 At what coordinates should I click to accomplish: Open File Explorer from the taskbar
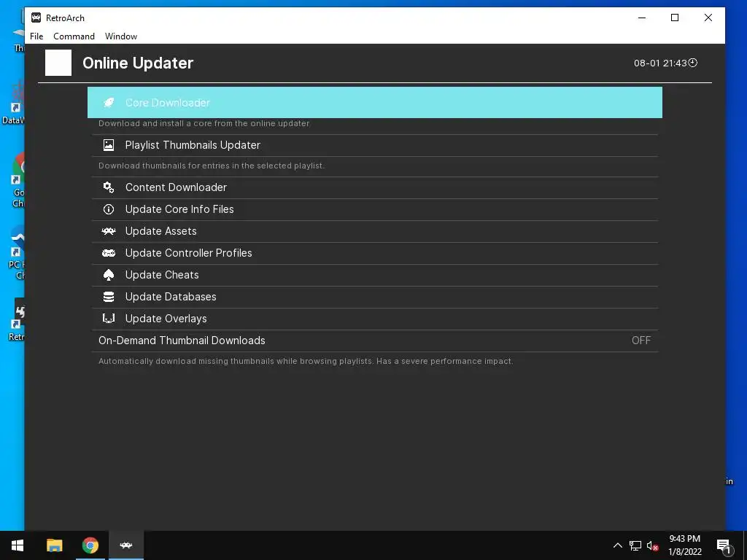pos(54,545)
